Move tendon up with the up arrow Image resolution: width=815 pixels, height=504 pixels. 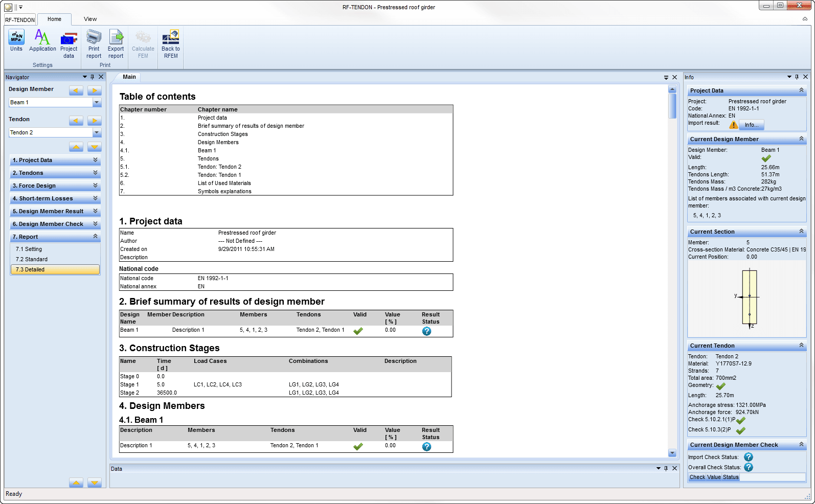click(x=76, y=147)
